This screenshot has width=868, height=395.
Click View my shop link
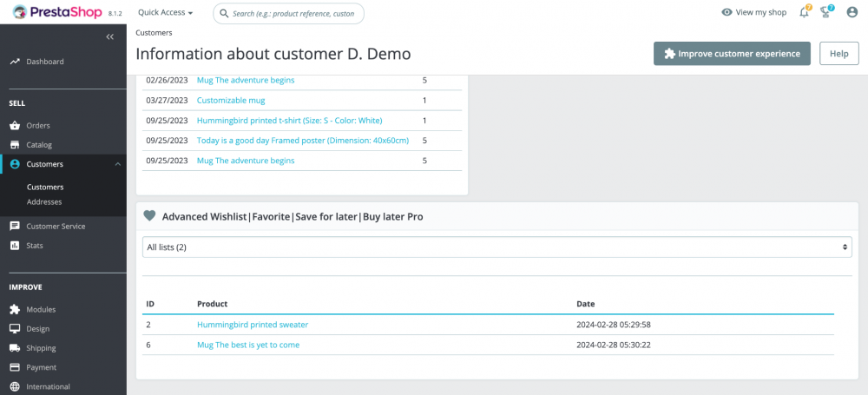click(x=755, y=12)
